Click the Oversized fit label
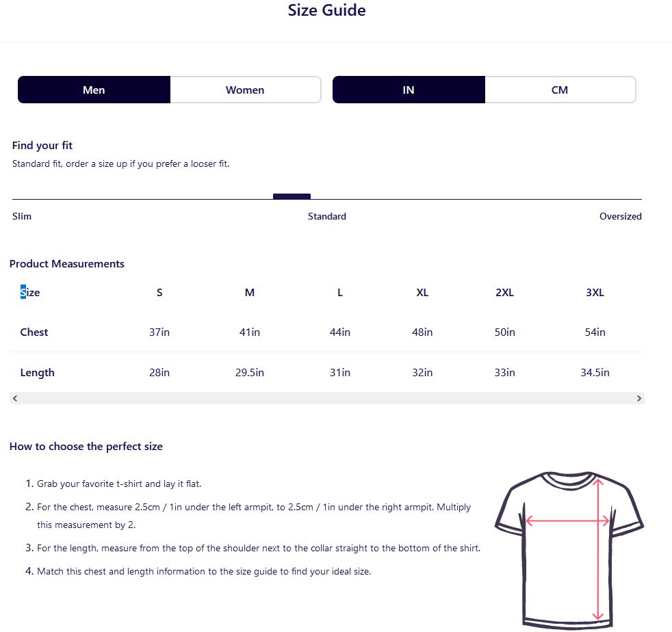The image size is (672, 632). click(620, 216)
